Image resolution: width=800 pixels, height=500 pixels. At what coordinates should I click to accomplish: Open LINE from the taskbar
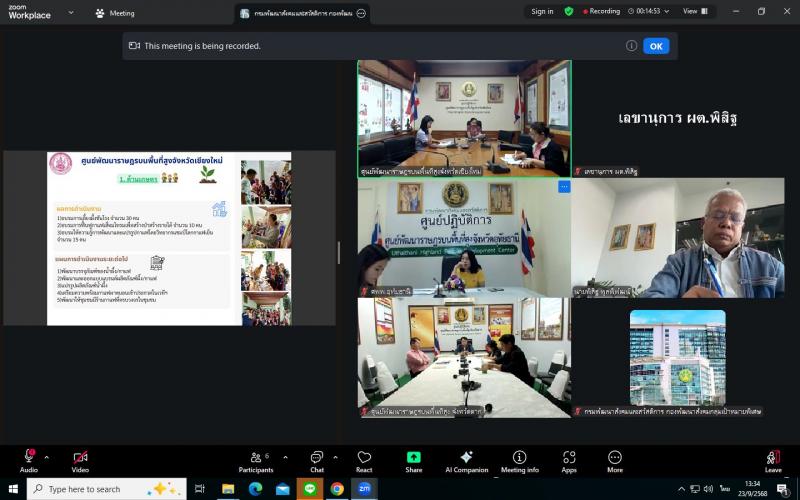310,489
